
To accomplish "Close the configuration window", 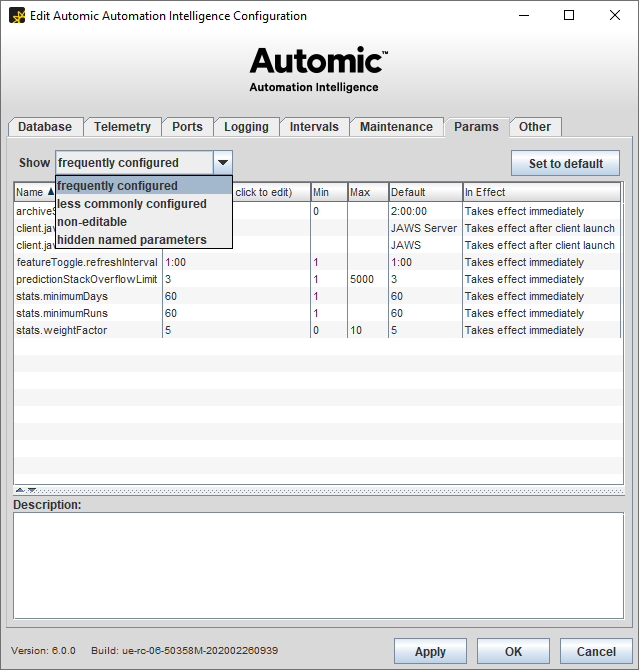I will [x=615, y=15].
